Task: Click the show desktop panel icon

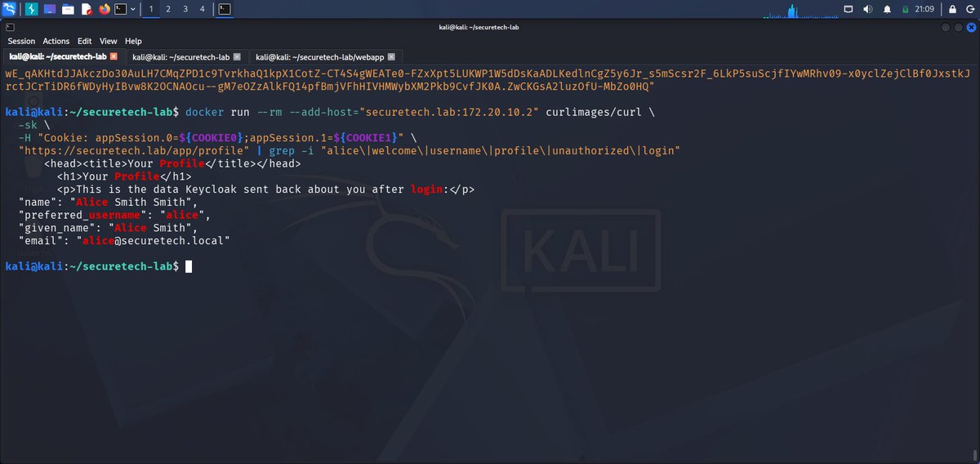Action: click(50, 9)
